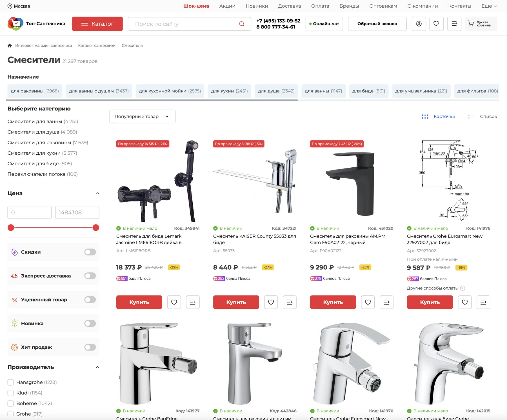Click the minimum price slider handle
507x420 pixels.
11,228
